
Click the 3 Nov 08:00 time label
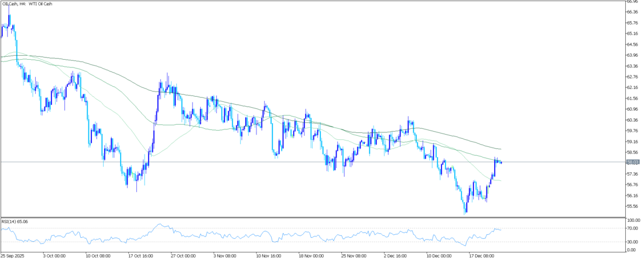226,256
